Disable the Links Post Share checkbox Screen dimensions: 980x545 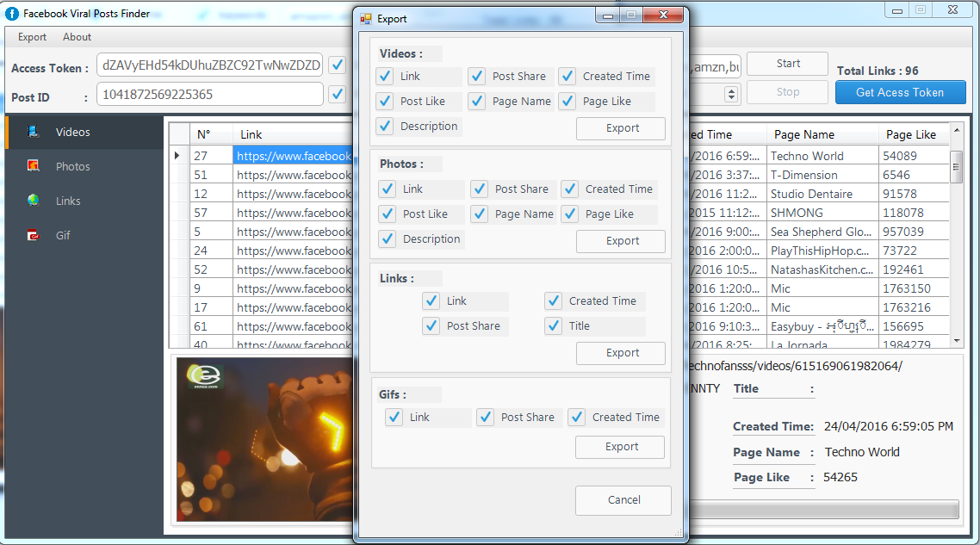click(431, 325)
